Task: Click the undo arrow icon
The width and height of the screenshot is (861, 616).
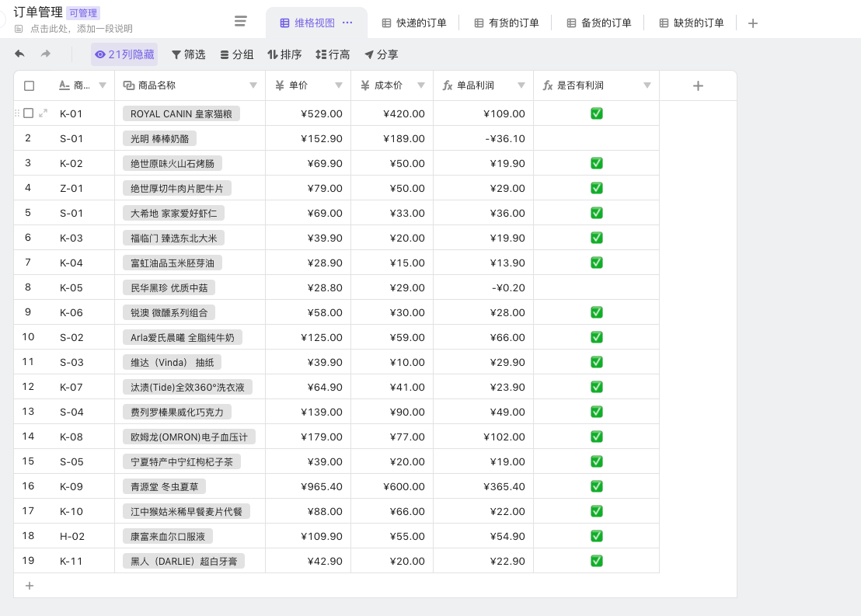Action: 19,54
